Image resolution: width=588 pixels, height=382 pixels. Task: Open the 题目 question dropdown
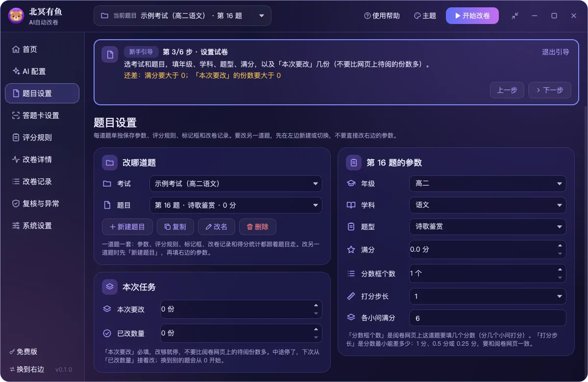pyautogui.click(x=236, y=205)
